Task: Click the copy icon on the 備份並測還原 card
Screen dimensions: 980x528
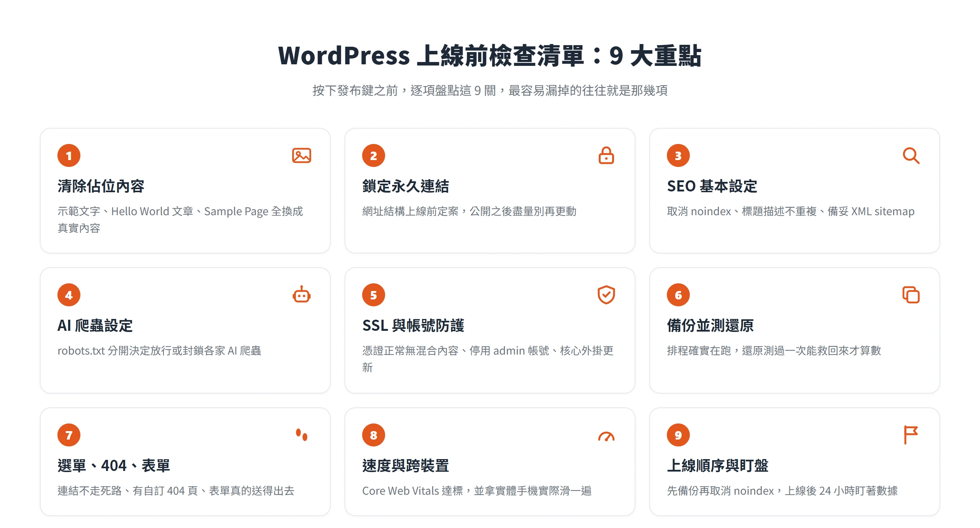Action: (911, 295)
